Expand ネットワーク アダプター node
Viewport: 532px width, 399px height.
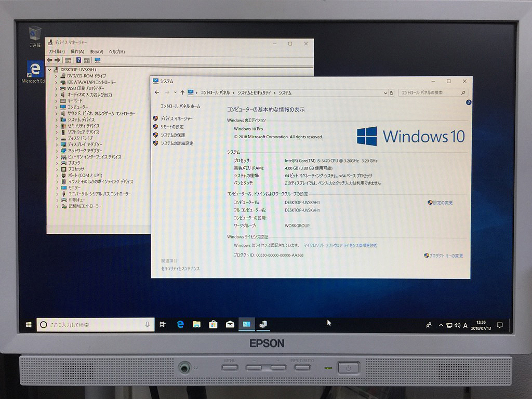(57, 151)
